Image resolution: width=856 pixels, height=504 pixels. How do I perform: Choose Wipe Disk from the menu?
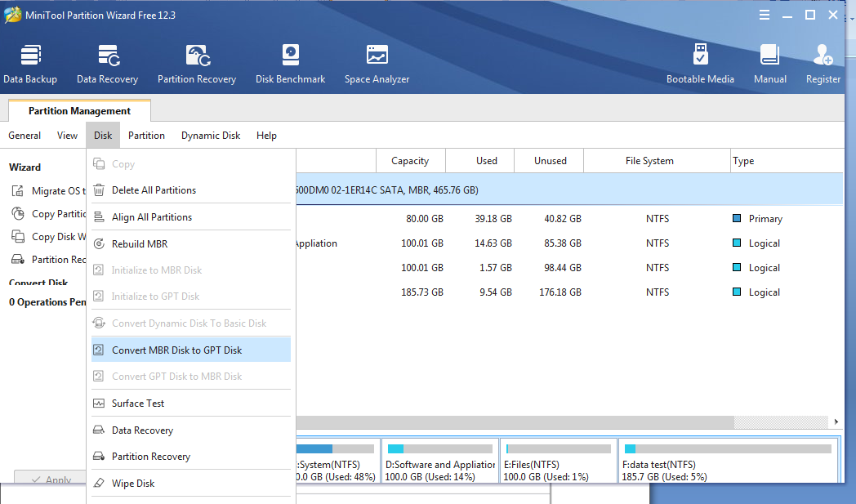point(191,483)
